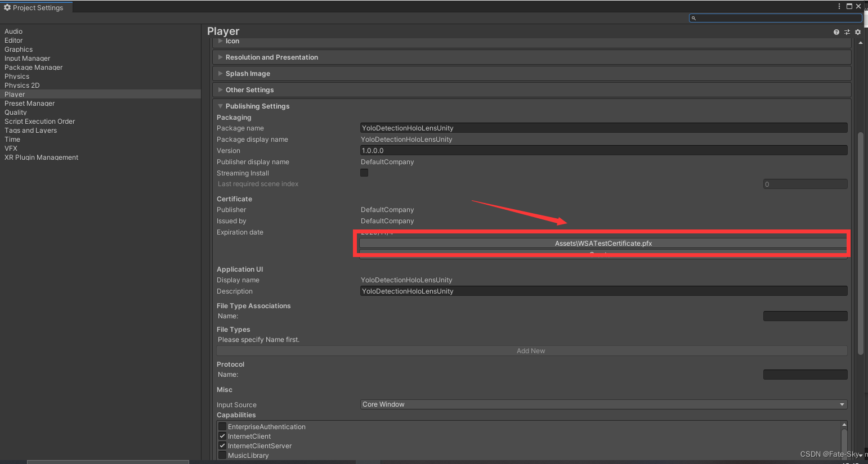Edit the Description text field
868x464 pixels.
point(603,291)
